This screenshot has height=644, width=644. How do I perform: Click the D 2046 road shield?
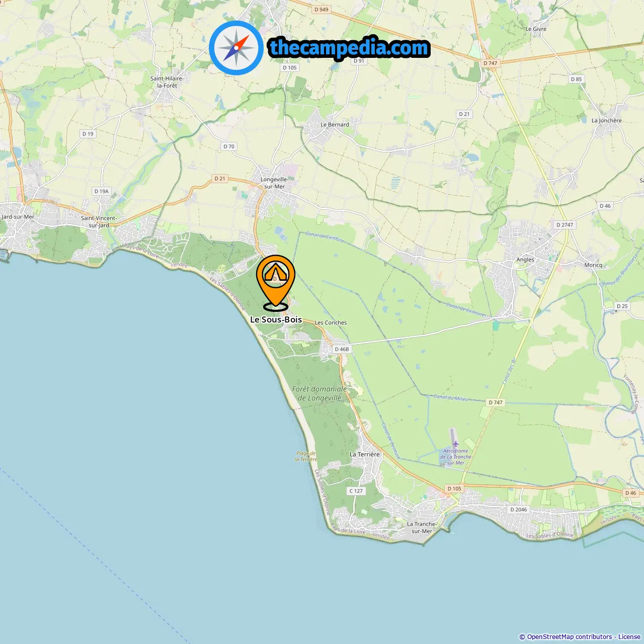[518, 510]
